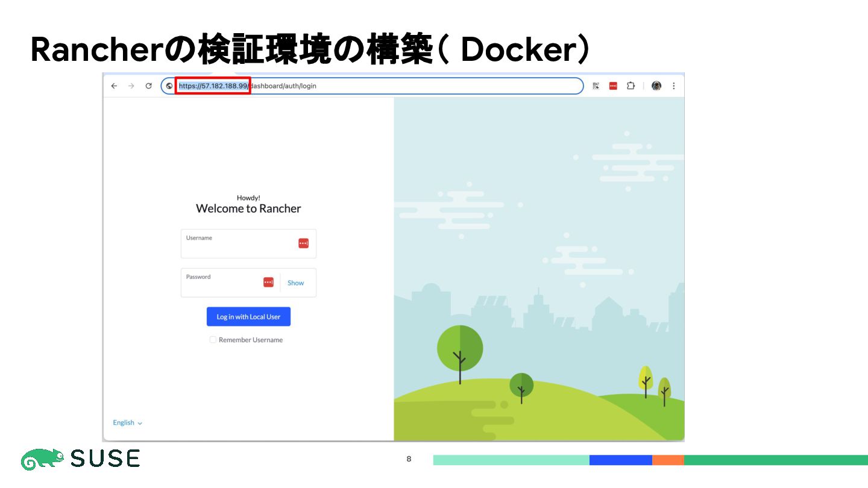Enable the Remember Username checkbox
This screenshot has width=868, height=488.
coord(213,340)
